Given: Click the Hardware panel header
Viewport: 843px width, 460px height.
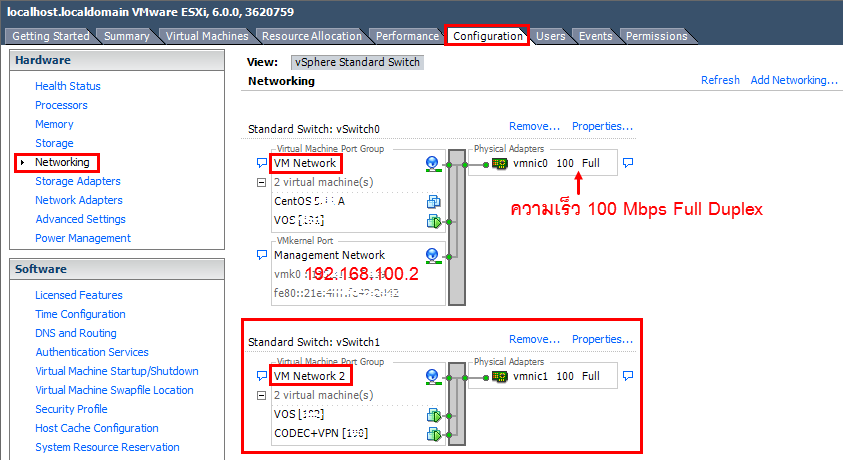Looking at the screenshot, I should coord(117,60).
